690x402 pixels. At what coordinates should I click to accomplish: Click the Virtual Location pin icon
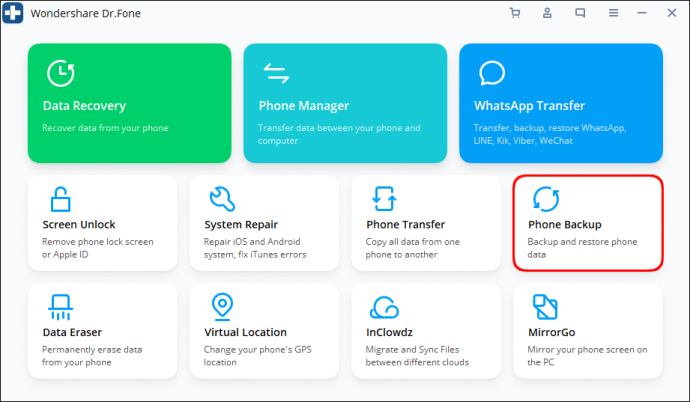(222, 307)
